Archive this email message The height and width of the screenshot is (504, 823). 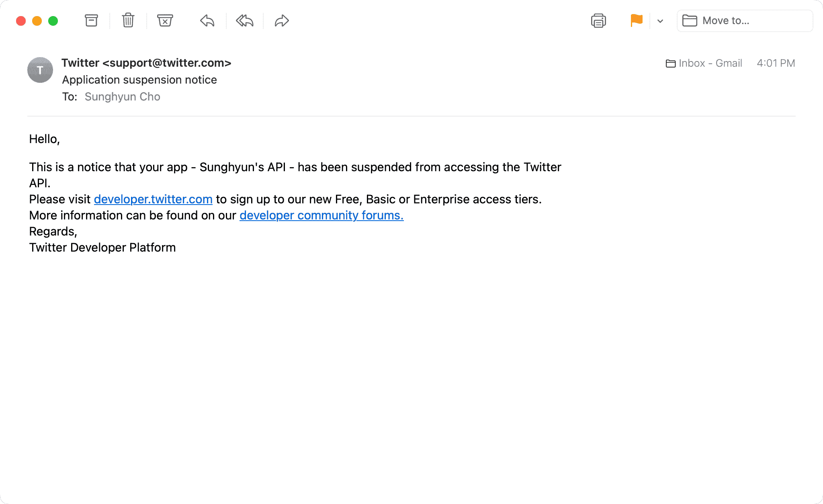tap(91, 20)
